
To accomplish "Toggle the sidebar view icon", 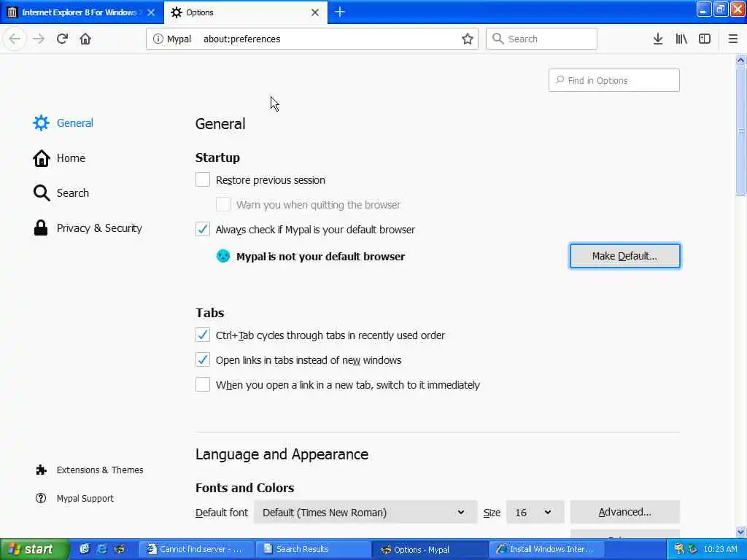I will (x=705, y=39).
